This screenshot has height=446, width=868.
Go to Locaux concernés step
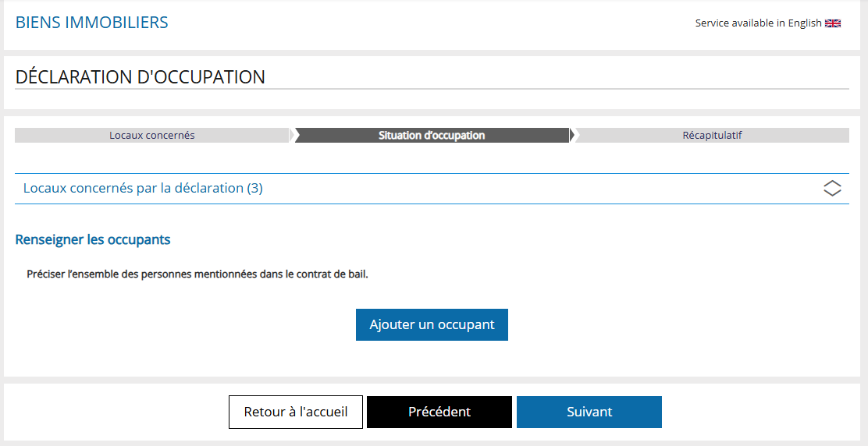click(x=152, y=136)
